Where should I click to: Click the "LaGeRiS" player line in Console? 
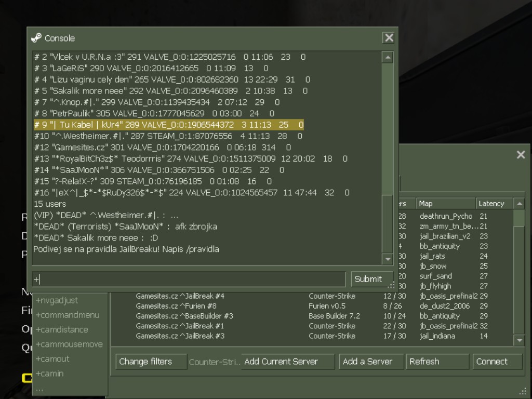coord(151,68)
